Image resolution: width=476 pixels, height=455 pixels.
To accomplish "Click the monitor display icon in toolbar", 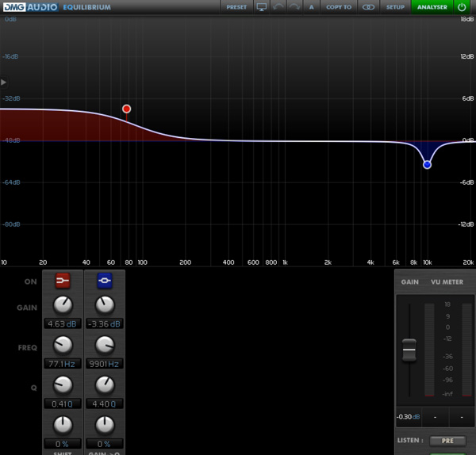I will coord(262,7).
